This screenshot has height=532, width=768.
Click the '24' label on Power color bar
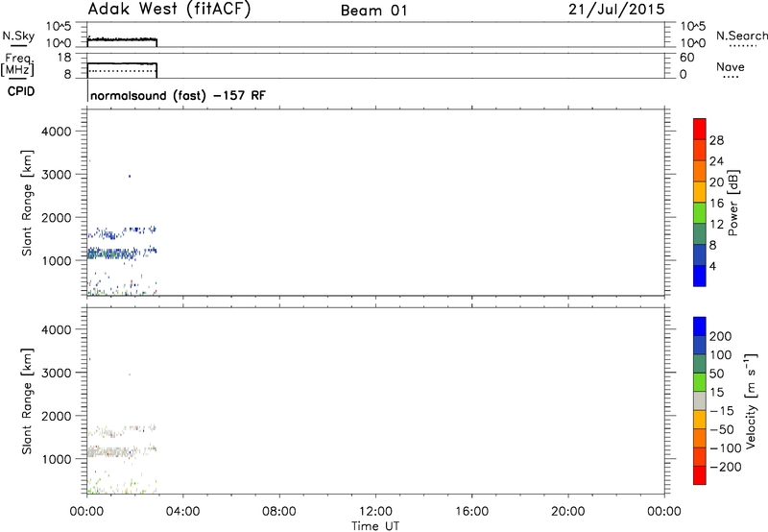(x=716, y=161)
